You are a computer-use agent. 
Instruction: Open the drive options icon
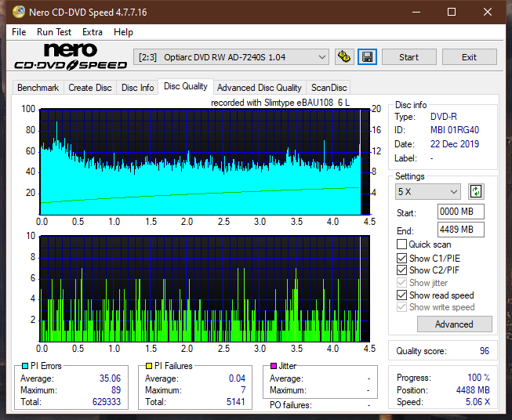tap(344, 57)
